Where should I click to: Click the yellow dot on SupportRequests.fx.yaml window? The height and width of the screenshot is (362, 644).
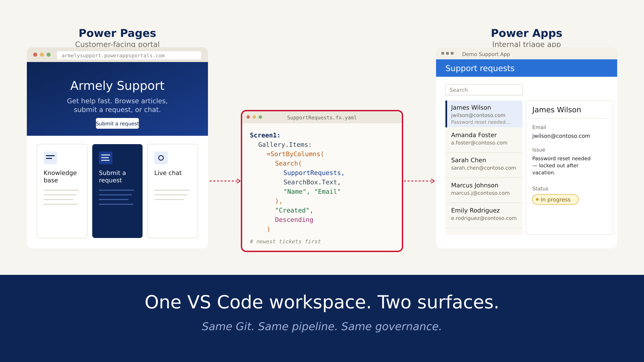[x=255, y=117]
